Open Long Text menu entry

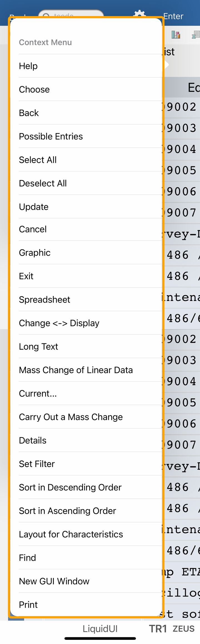click(38, 346)
